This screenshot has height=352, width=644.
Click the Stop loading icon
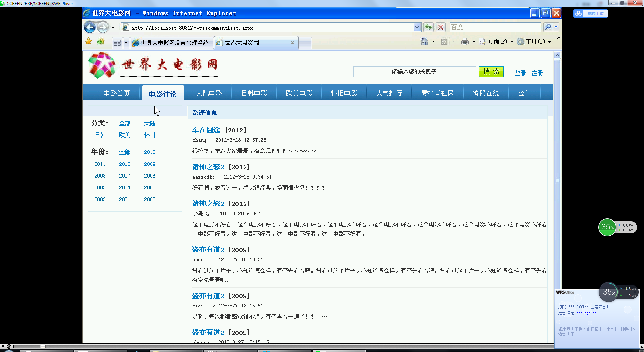(441, 27)
